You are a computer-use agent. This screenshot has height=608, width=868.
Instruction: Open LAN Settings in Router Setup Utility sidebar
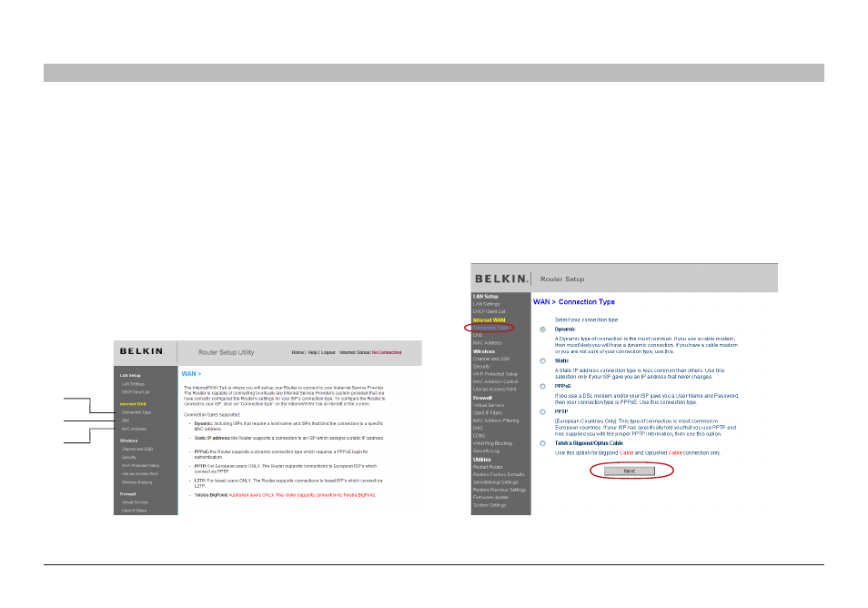[133, 384]
